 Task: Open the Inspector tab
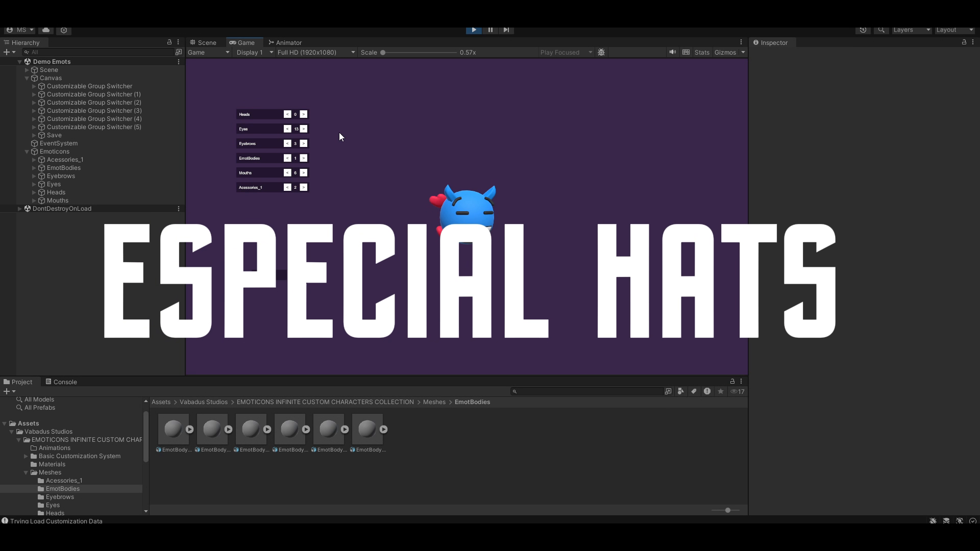[771, 42]
